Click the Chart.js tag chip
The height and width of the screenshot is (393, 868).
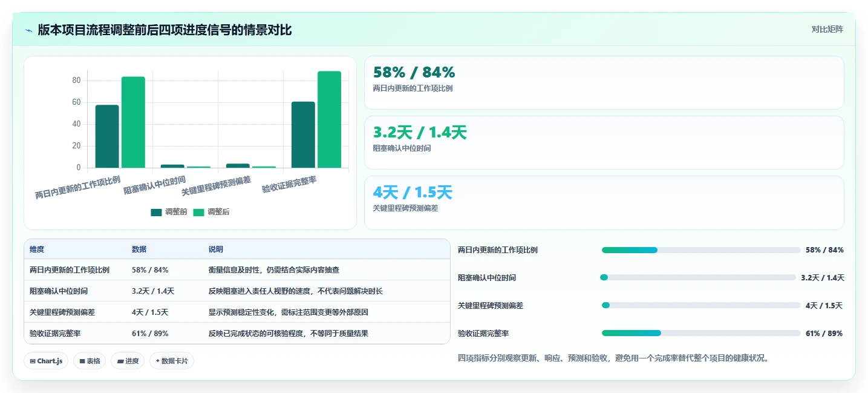(x=46, y=361)
